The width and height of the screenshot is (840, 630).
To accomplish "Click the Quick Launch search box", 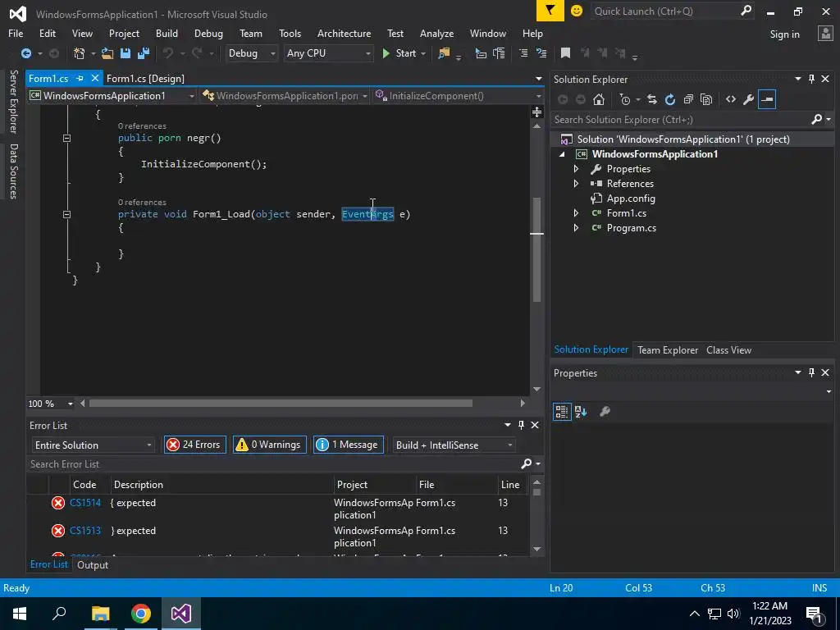I will pos(673,11).
